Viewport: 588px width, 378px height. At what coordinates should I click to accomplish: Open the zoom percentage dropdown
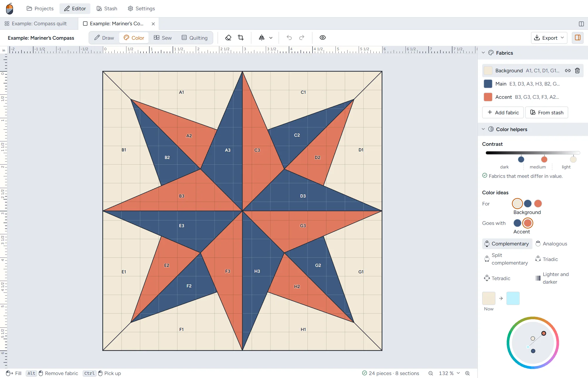[449, 373]
